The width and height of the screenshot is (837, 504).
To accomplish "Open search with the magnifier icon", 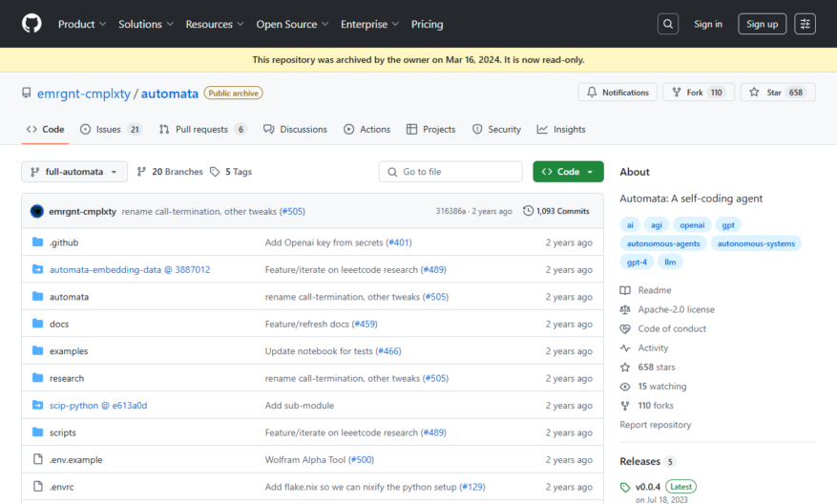I will pyautogui.click(x=668, y=24).
